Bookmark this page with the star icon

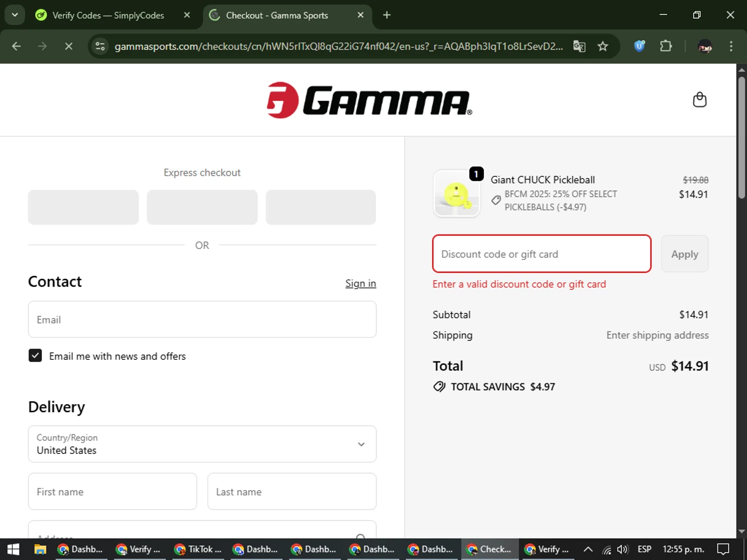click(603, 46)
